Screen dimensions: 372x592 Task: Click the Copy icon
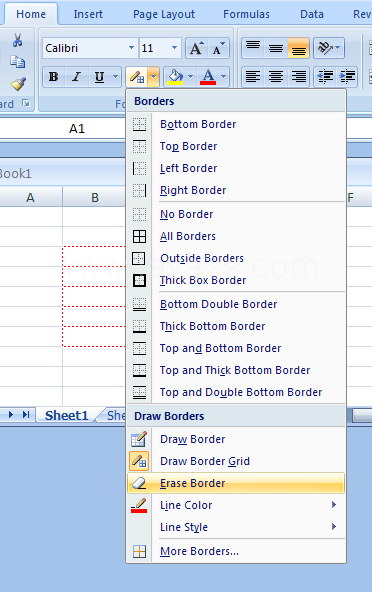[x=17, y=62]
